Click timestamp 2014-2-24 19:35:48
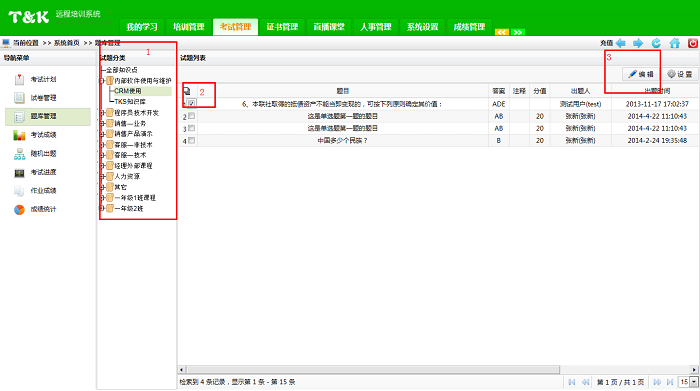 (x=657, y=141)
